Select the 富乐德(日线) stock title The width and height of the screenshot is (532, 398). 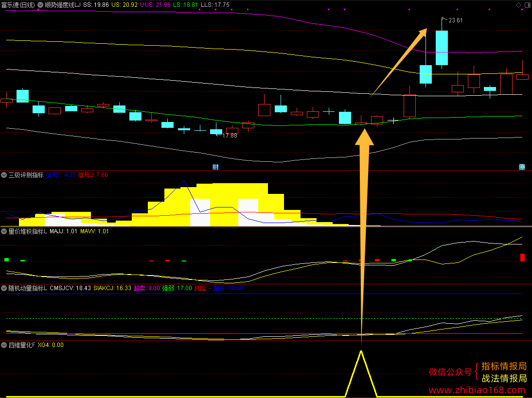pos(18,5)
